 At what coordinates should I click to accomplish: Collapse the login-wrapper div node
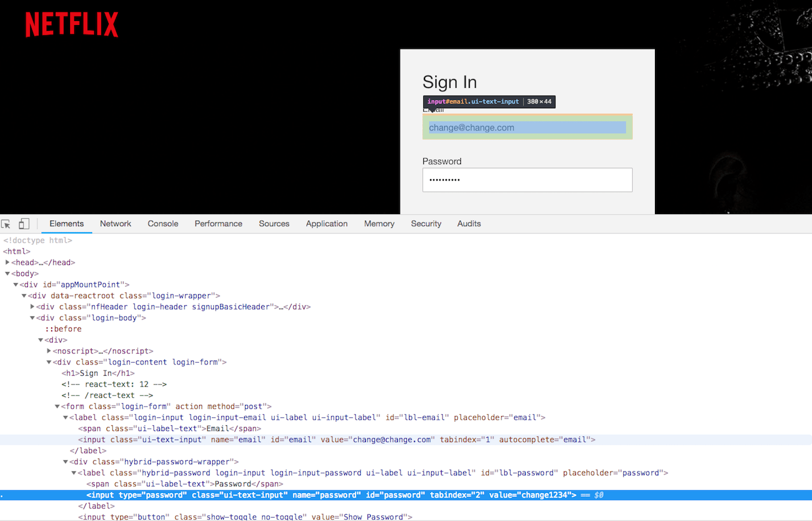(24, 296)
